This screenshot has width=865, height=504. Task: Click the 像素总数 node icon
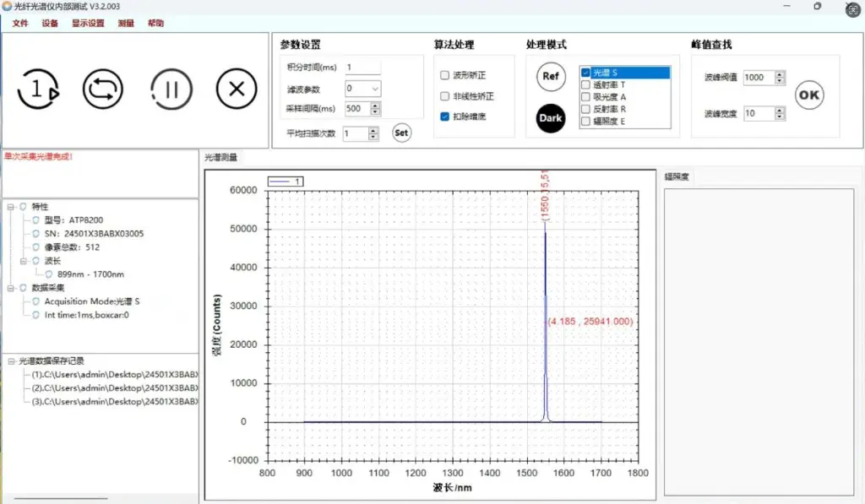tap(35, 247)
